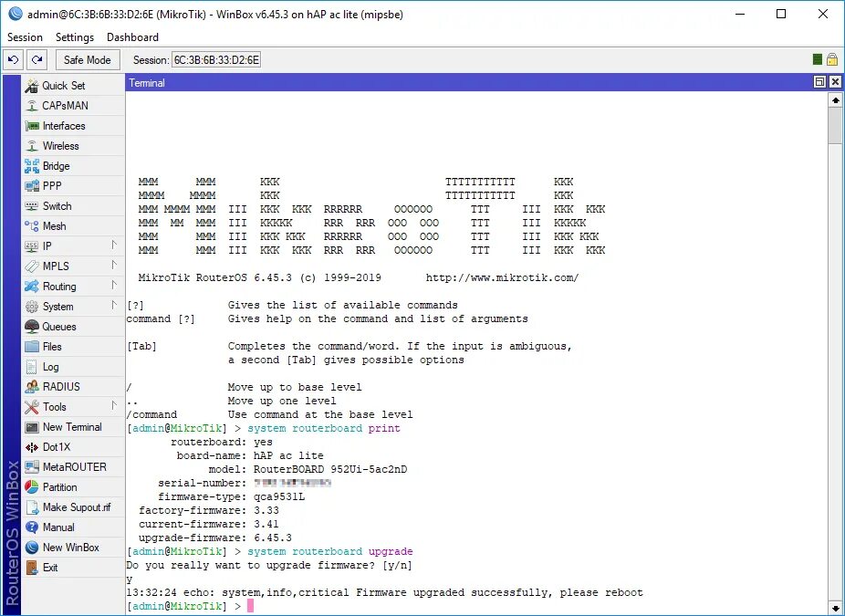Click the Make Supout.rif file icon
This screenshot has height=616, width=845.
32,507
